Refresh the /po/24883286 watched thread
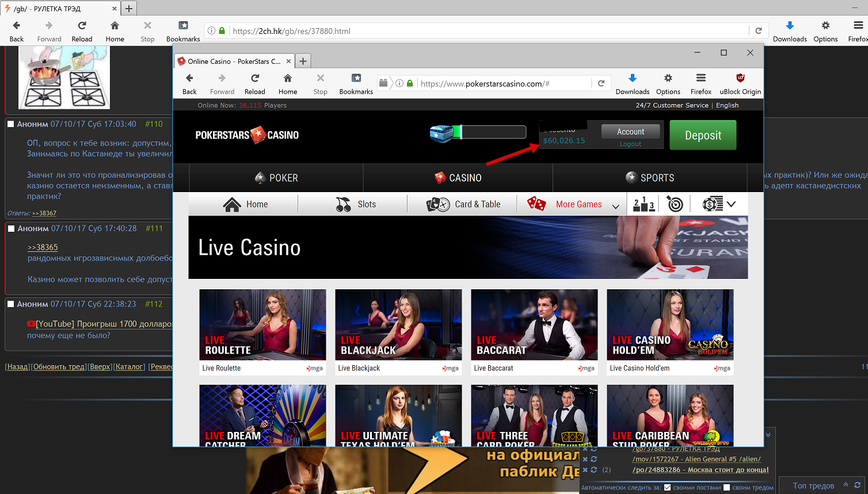This screenshot has height=494, width=868. [x=594, y=470]
